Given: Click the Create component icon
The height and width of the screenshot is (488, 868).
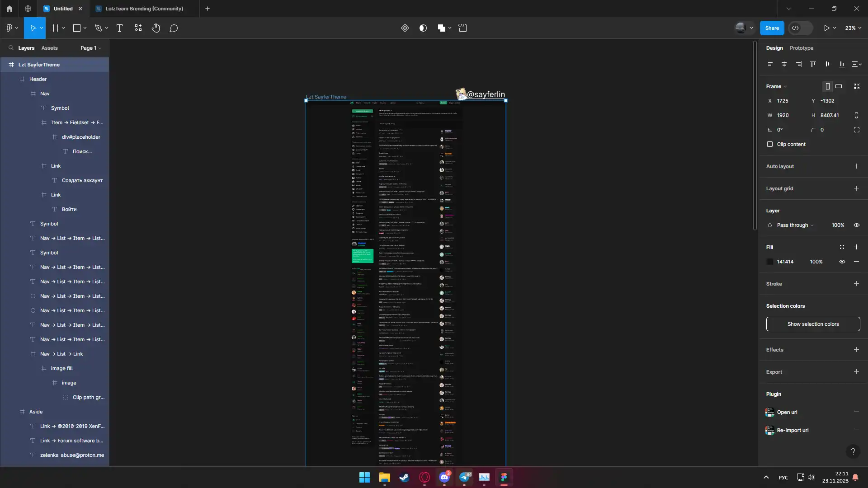Looking at the screenshot, I should click(x=405, y=28).
